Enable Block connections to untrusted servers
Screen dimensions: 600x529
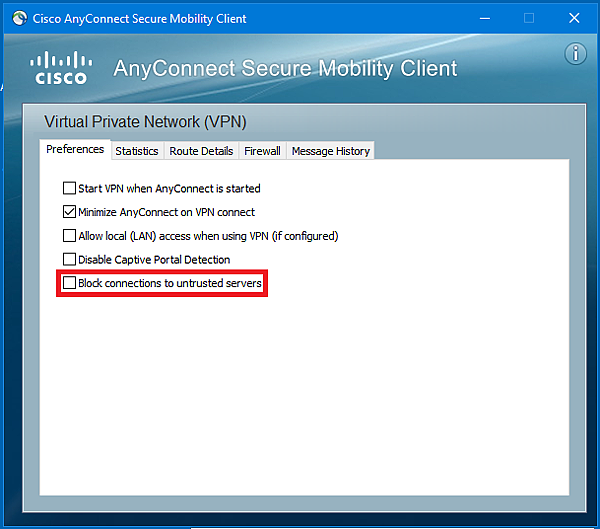(x=69, y=283)
